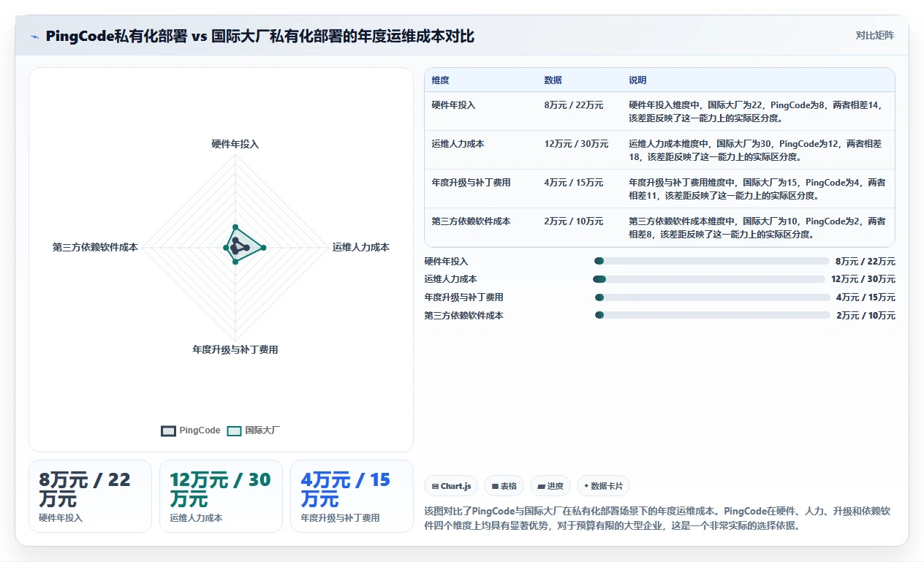Select the 进度 tag chip
This screenshot has width=924, height=562.
click(x=550, y=486)
